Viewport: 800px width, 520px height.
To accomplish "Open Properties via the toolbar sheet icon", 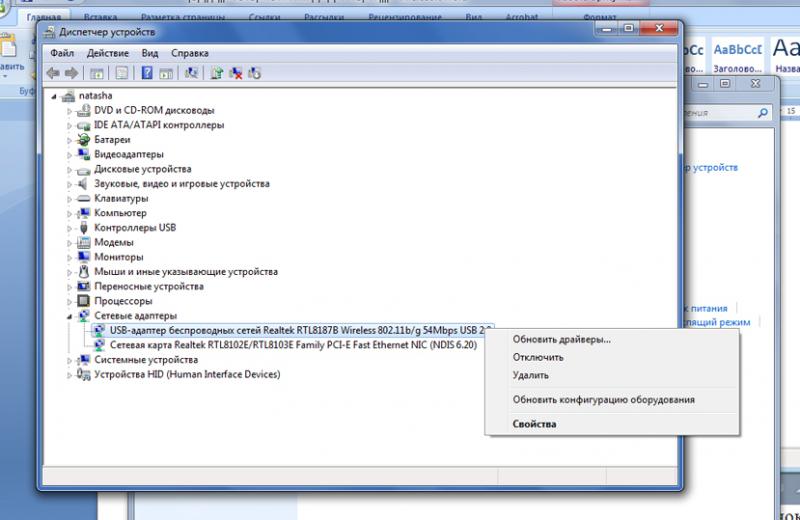I will (121, 73).
